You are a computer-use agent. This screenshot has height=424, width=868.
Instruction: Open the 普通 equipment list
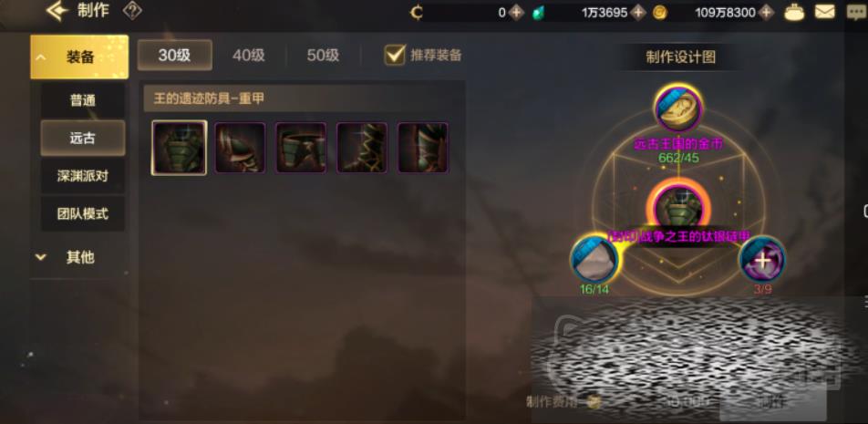pyautogui.click(x=82, y=100)
